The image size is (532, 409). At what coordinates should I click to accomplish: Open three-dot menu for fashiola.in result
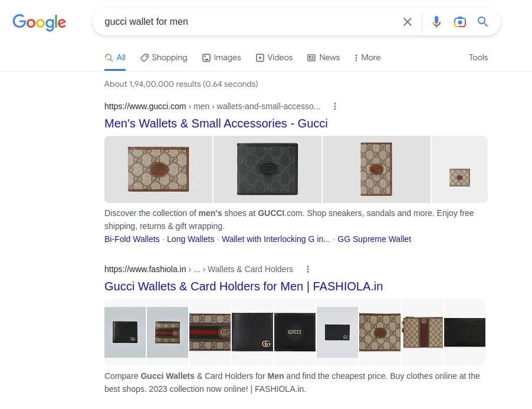pos(308,269)
